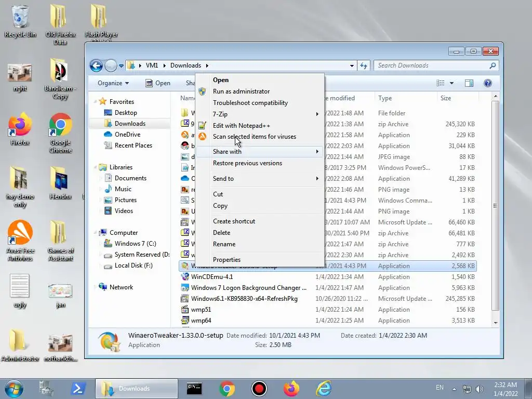
Task: Go back in Explorer navigation
Action: pyautogui.click(x=96, y=65)
